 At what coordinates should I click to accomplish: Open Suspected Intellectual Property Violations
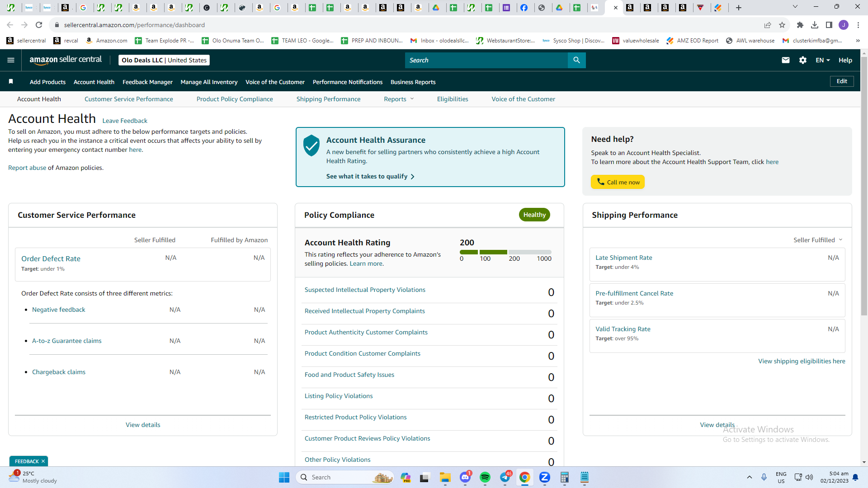(x=365, y=290)
